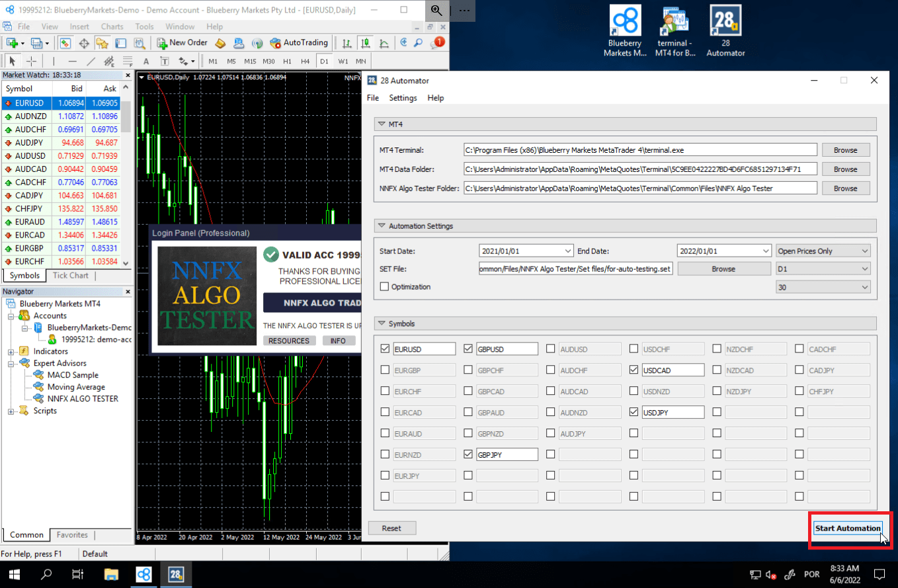The width and height of the screenshot is (898, 588).
Task: Switch chart to line chart icon
Action: 383,43
